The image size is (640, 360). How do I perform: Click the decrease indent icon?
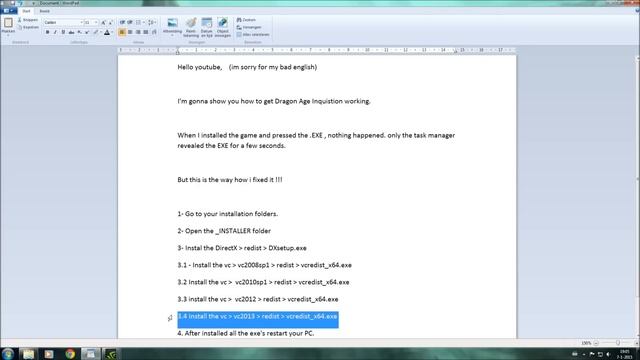tap(122, 22)
